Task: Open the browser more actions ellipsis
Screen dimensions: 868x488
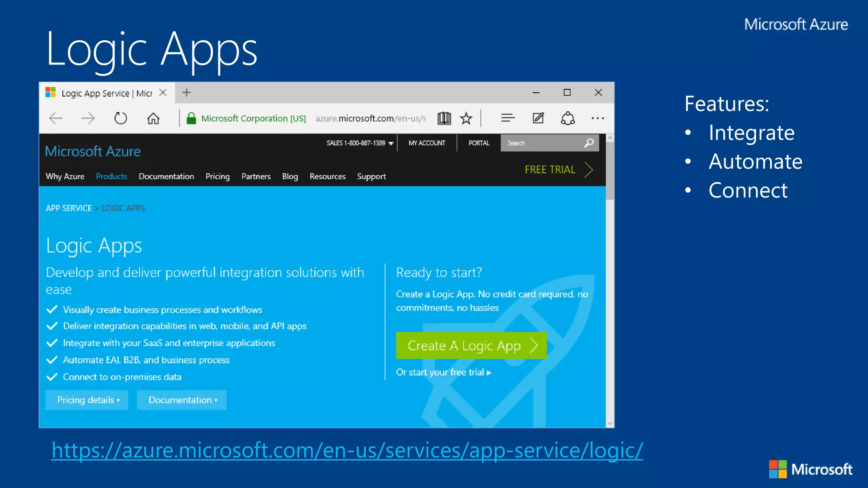Action: (x=598, y=118)
